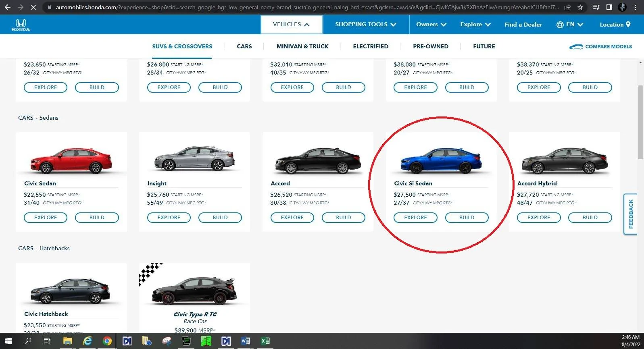
Task: Click BUILD for the Civic Si Sedan
Action: (x=467, y=218)
